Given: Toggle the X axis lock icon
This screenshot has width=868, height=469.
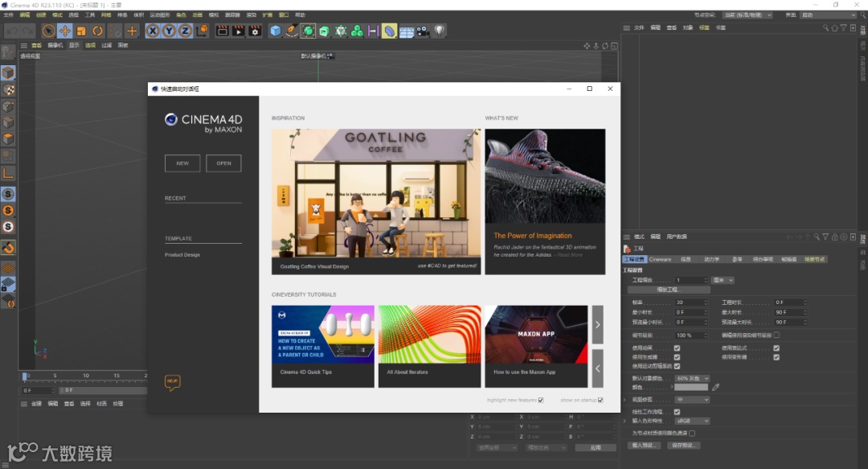Looking at the screenshot, I should pyautogui.click(x=153, y=31).
